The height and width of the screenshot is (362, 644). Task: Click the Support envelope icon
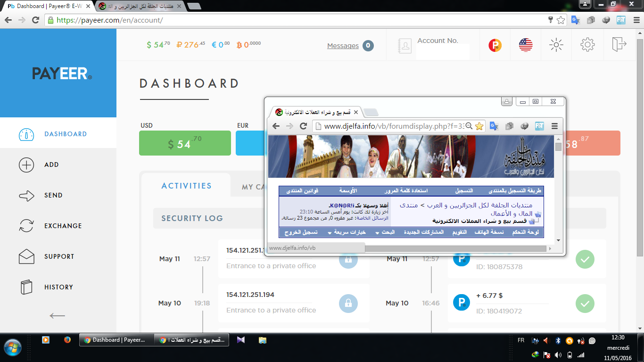click(26, 256)
